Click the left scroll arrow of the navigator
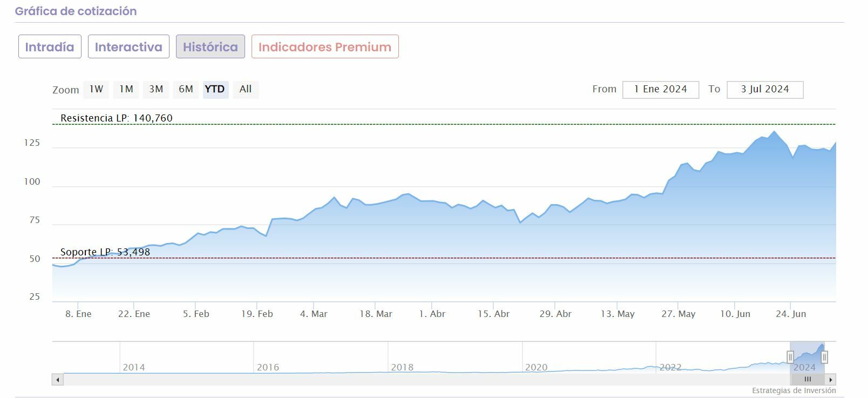This screenshot has height=398, width=868. tap(57, 380)
